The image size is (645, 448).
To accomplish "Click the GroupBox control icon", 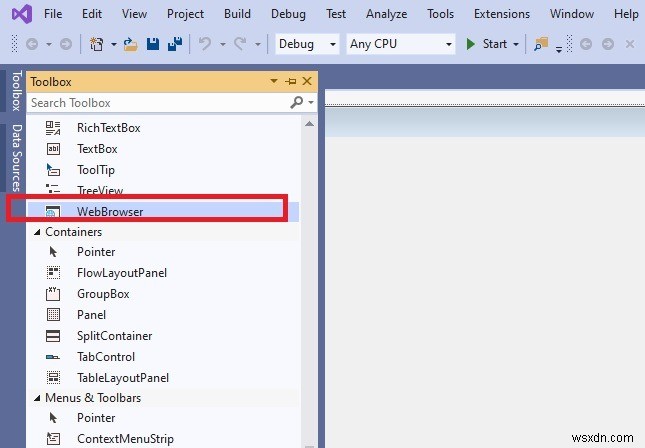I will 53,294.
